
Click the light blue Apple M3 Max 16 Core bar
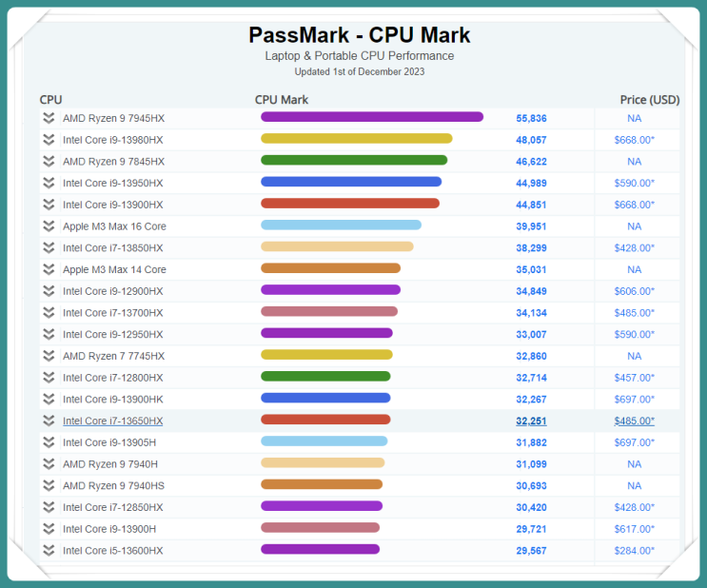coord(341,225)
